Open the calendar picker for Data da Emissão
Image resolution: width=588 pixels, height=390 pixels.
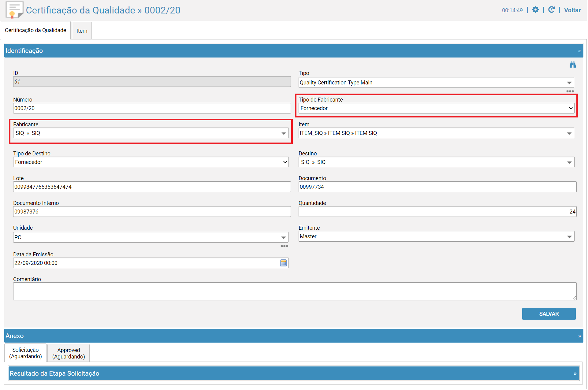[283, 263]
